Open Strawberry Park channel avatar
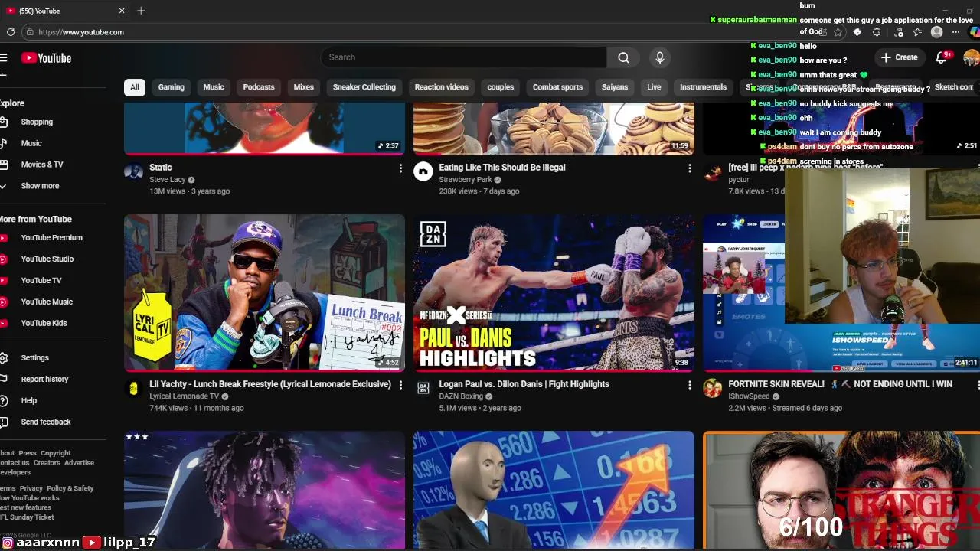 click(x=423, y=171)
